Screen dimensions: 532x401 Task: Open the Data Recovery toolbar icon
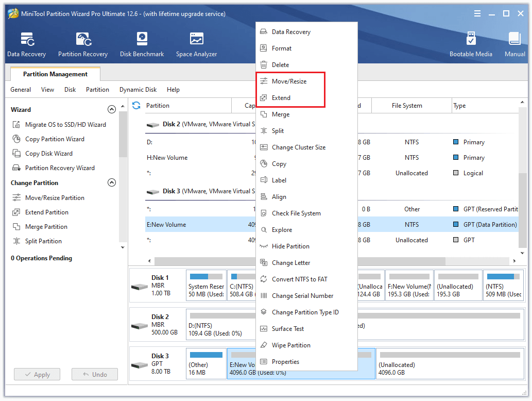[26, 44]
